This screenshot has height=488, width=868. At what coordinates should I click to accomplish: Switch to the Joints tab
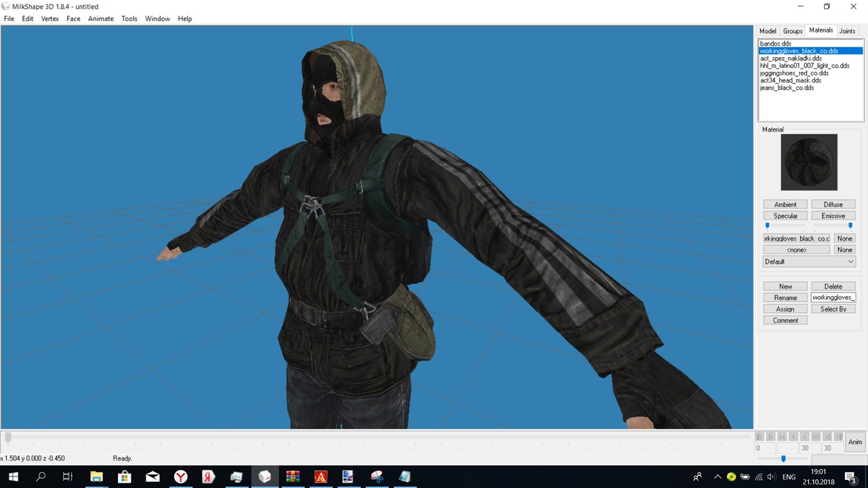click(847, 31)
